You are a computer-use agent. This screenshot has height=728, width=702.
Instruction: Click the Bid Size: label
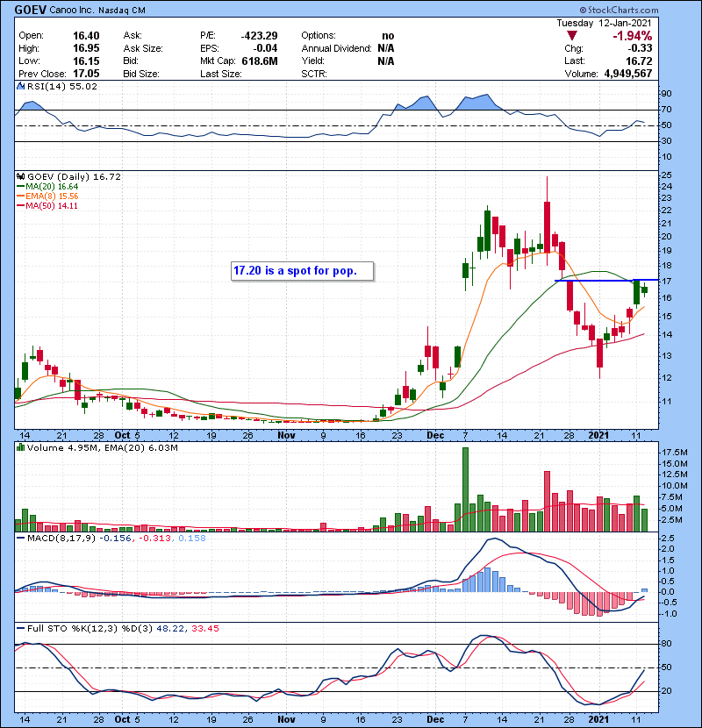141,74
